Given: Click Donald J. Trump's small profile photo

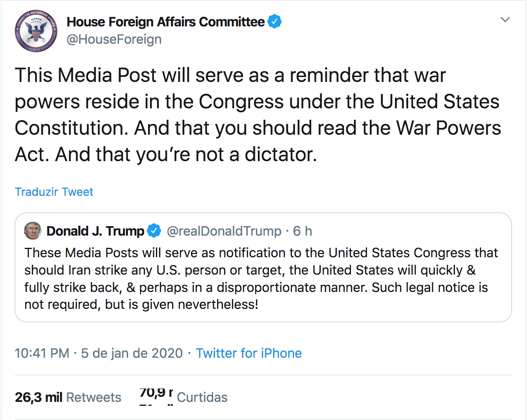Looking at the screenshot, I should coord(33,230).
